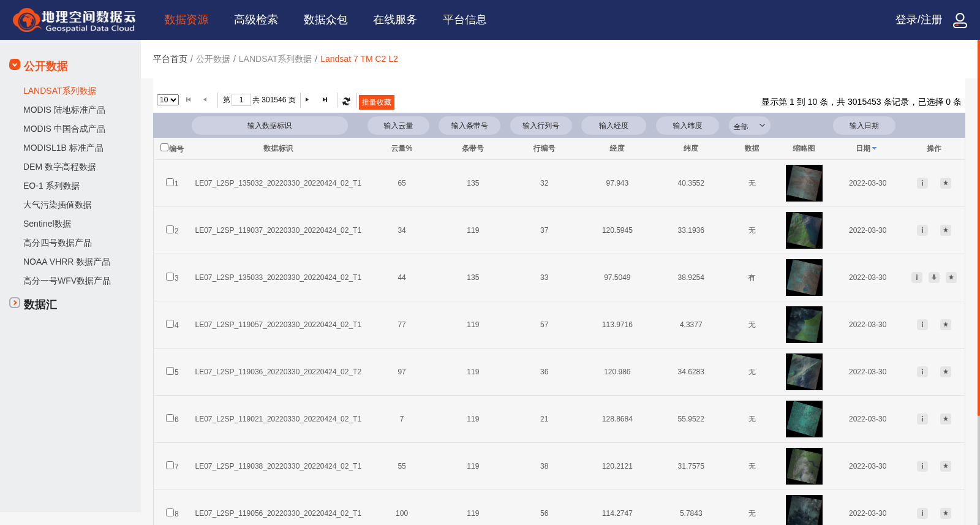Star row 6 LE07_L2SP_119021
The image size is (980, 525).
pos(946,419)
